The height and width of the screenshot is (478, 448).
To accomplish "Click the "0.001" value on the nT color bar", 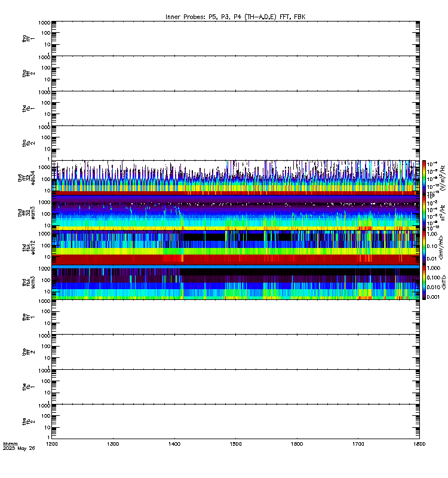I will (x=434, y=297).
